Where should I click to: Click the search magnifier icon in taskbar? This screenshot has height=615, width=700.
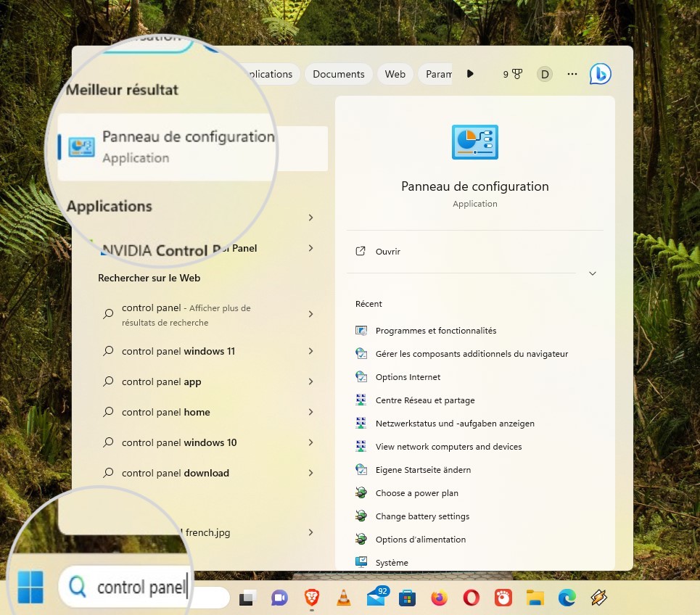(77, 586)
